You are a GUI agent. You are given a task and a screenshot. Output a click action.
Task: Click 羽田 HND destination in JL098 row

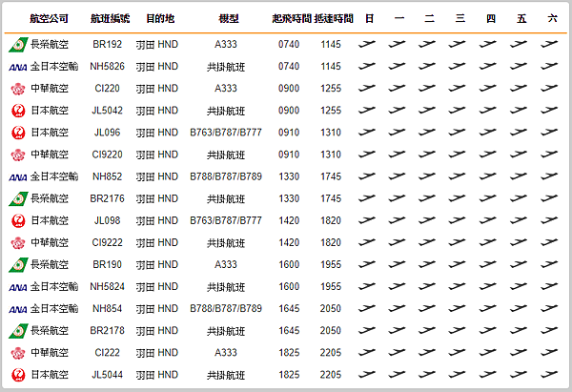pyautogui.click(x=157, y=220)
